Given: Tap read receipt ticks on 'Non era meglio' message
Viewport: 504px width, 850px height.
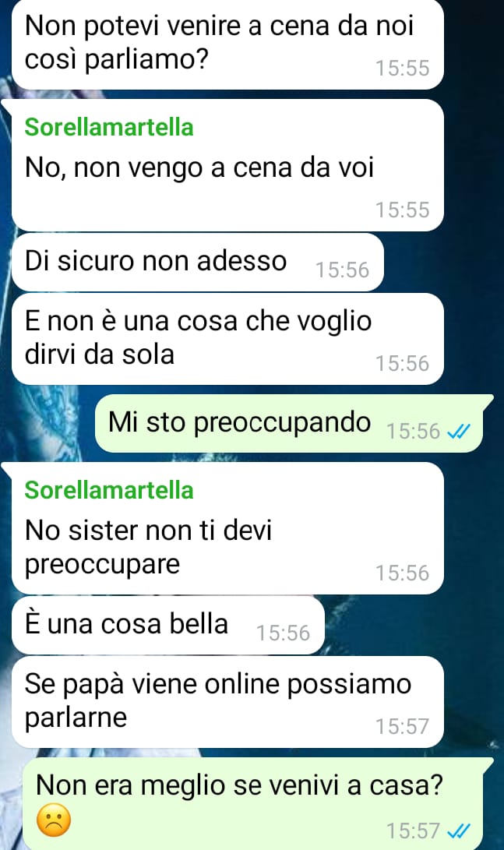Looking at the screenshot, I should (459, 831).
